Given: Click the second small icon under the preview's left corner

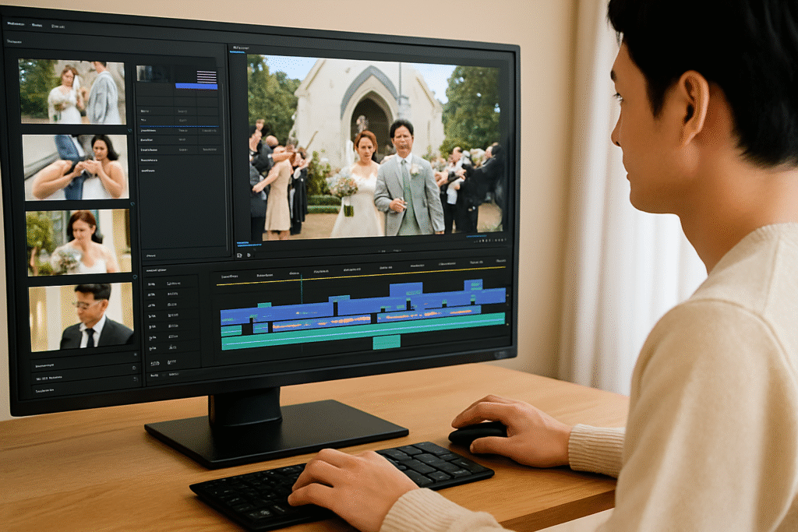Looking at the screenshot, I should pyautogui.click(x=249, y=255).
